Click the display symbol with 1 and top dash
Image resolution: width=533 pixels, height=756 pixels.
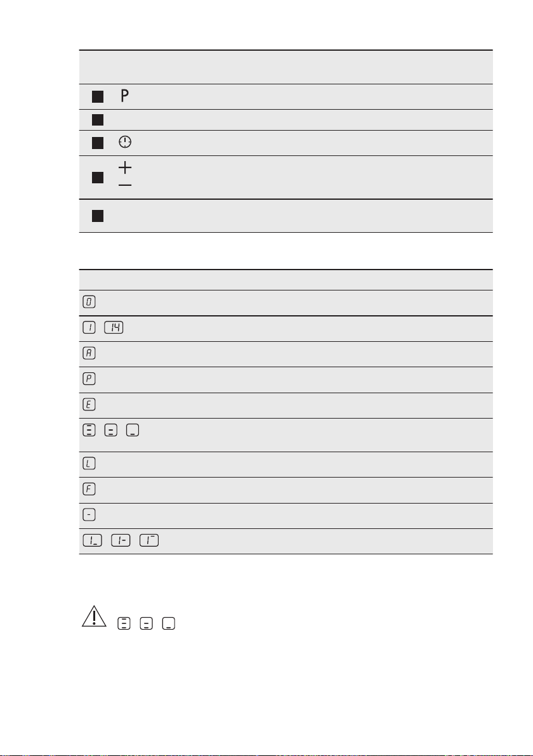pyautogui.click(x=149, y=541)
